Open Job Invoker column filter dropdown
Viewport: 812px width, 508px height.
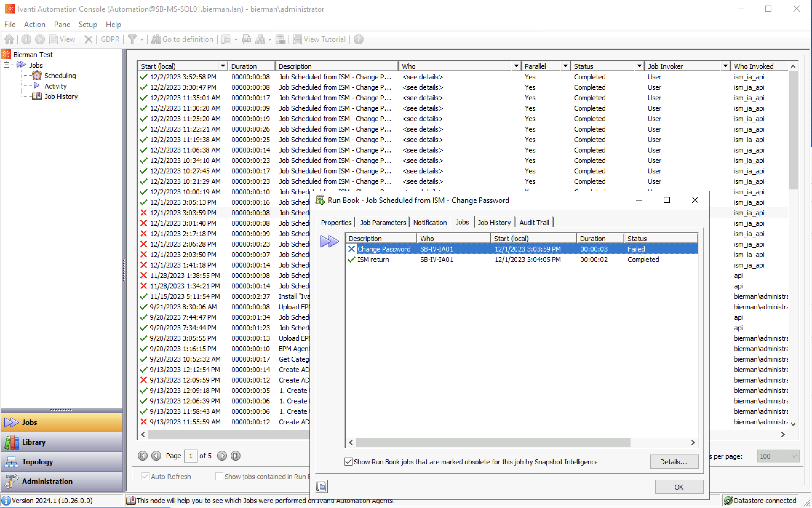tap(725, 66)
